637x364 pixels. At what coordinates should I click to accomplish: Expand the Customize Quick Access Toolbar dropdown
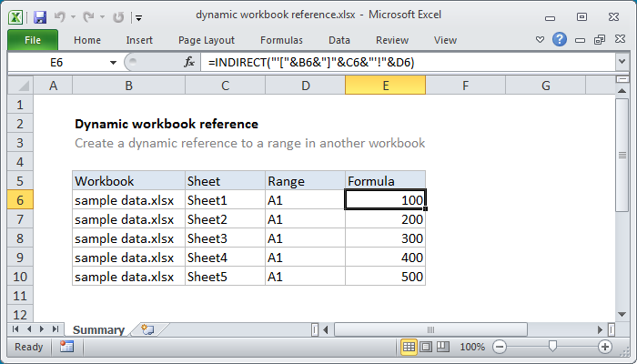(x=137, y=16)
